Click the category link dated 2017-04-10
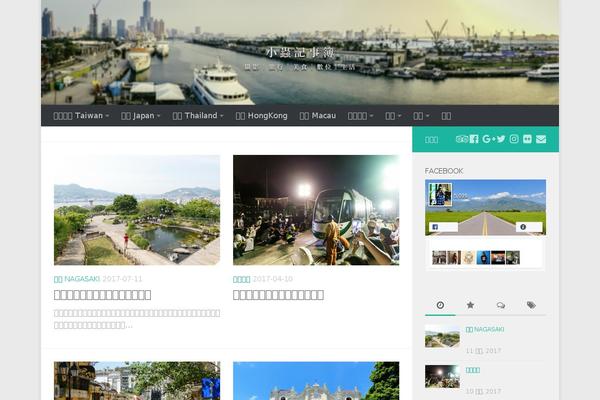 pyautogui.click(x=241, y=279)
